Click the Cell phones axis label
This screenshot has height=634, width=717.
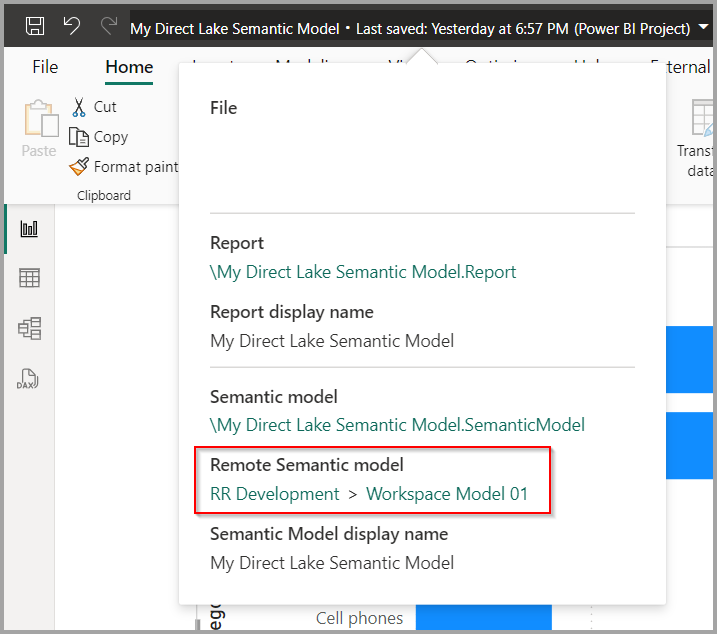coord(359,618)
